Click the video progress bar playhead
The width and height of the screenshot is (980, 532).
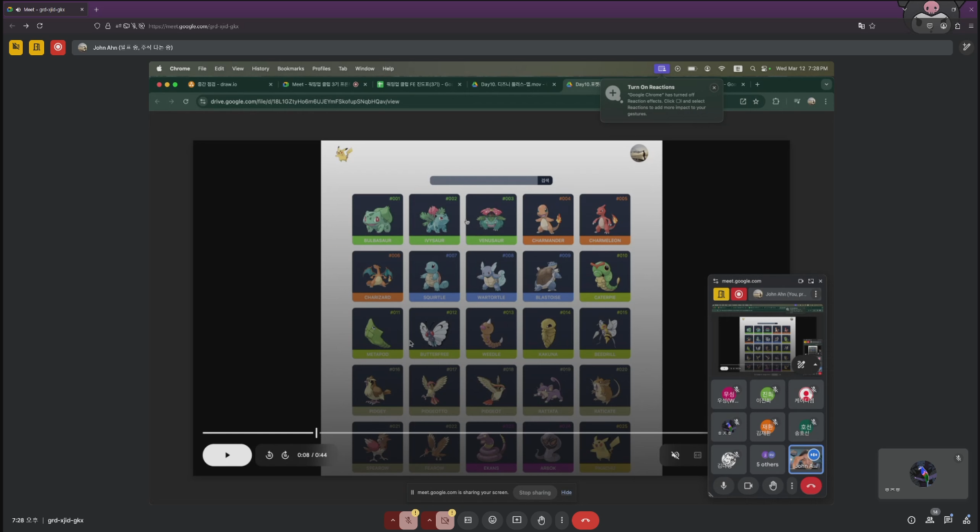317,433
